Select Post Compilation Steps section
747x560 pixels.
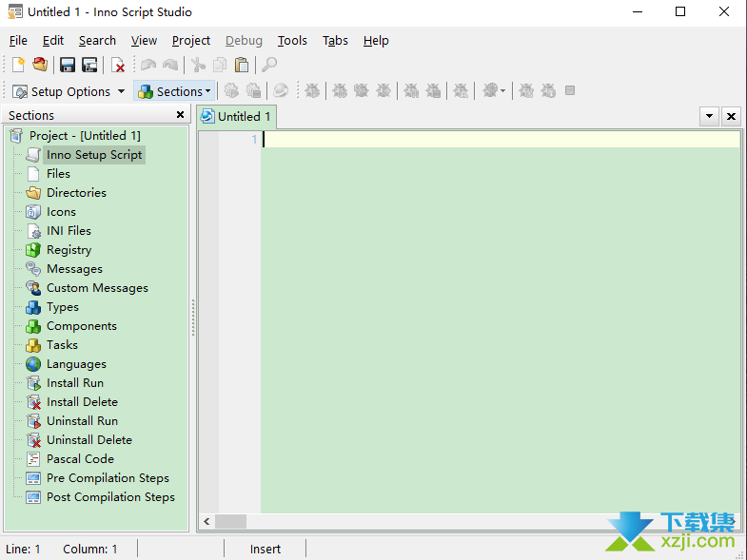pyautogui.click(x=110, y=497)
